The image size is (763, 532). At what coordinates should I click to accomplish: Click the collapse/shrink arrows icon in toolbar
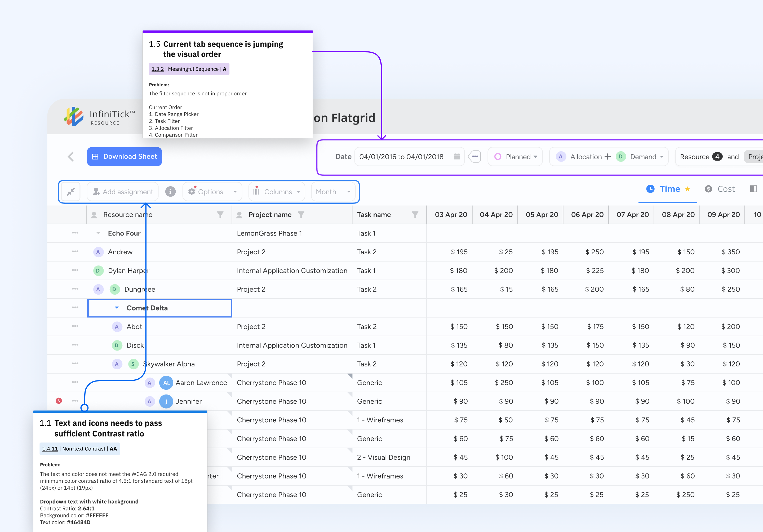(x=71, y=192)
